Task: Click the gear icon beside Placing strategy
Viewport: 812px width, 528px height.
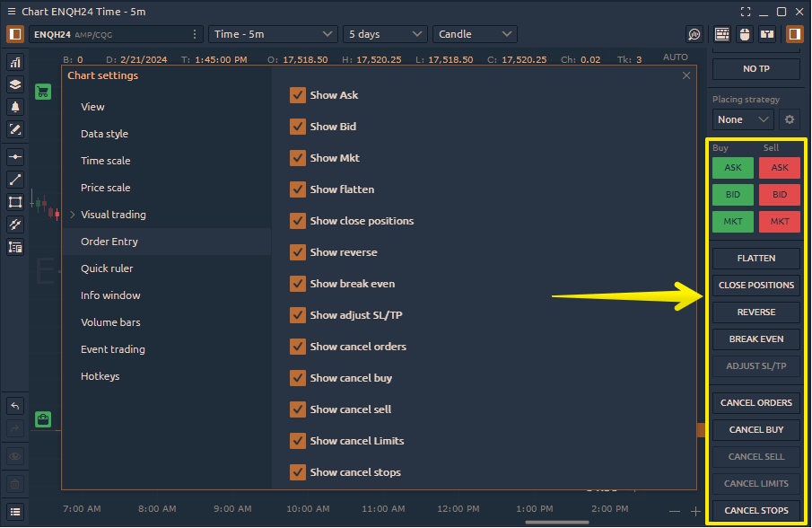Action: pyautogui.click(x=790, y=119)
